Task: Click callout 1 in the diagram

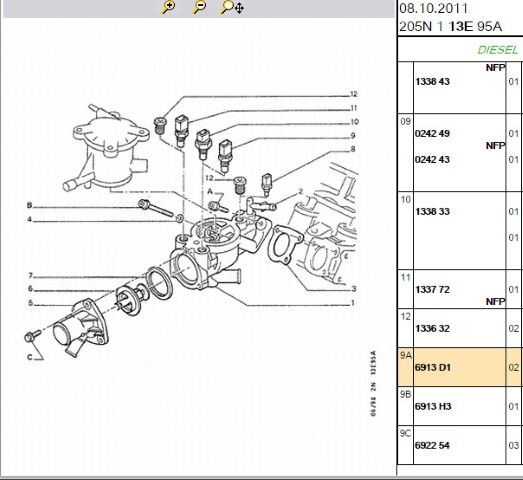Action: (x=353, y=303)
